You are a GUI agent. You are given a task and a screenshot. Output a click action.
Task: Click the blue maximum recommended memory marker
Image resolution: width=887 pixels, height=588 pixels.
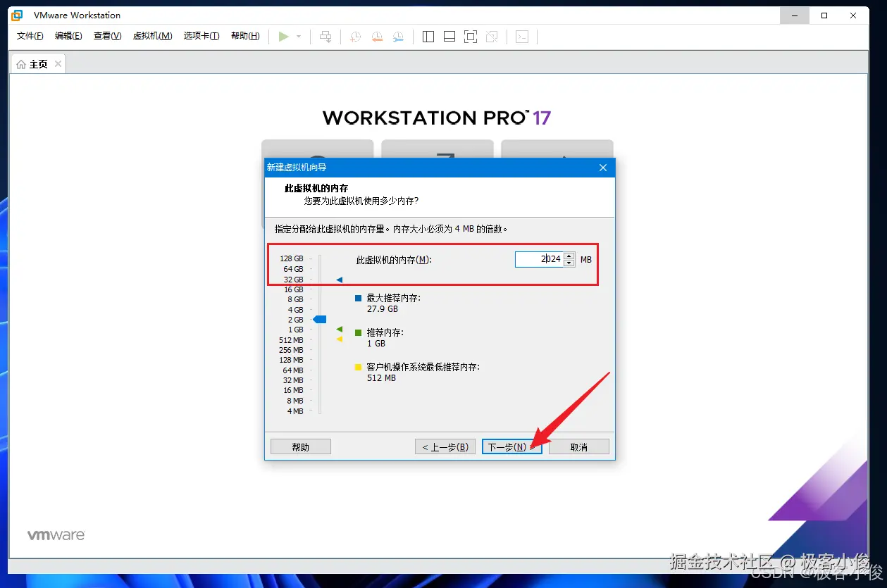click(x=339, y=280)
